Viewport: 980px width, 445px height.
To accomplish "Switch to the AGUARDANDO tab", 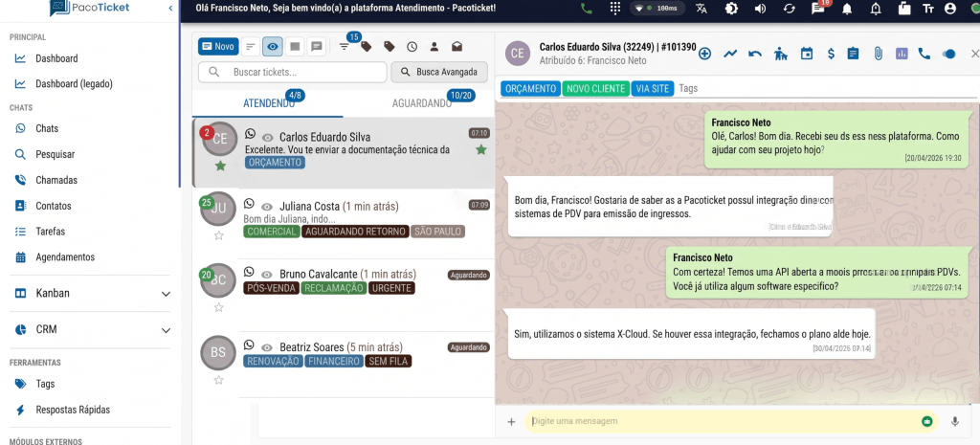I will click(x=421, y=103).
